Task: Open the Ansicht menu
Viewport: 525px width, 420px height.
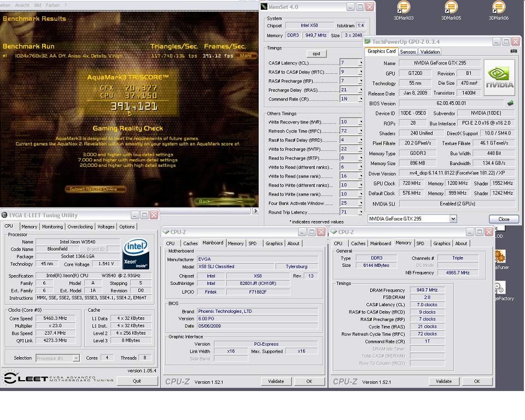Action: coord(22,5)
